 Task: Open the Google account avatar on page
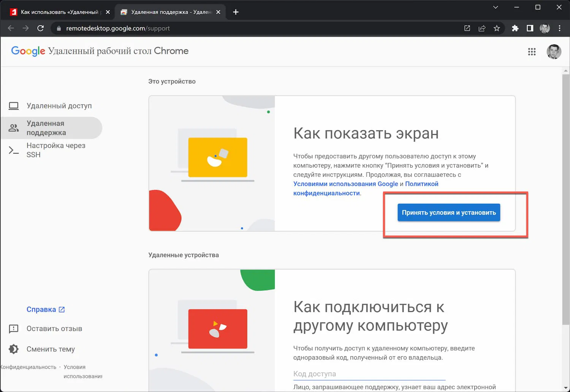pos(554,52)
